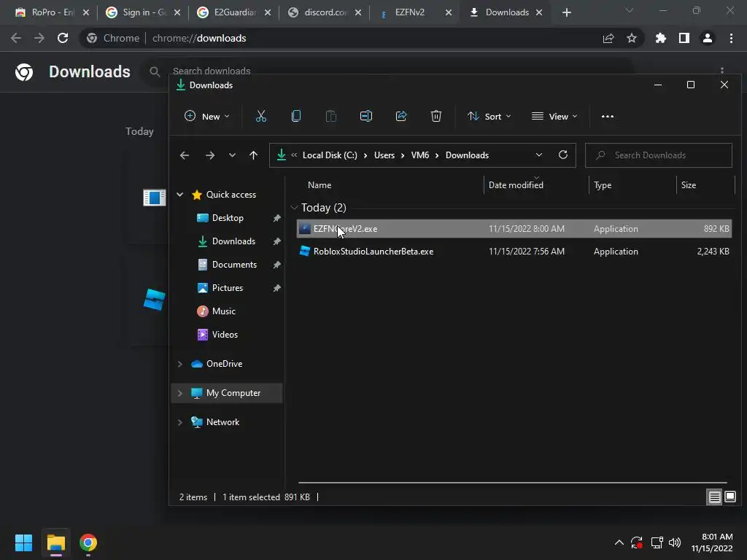Refresh the Downloads folder view
This screenshot has width=747, height=560.
[x=563, y=155]
